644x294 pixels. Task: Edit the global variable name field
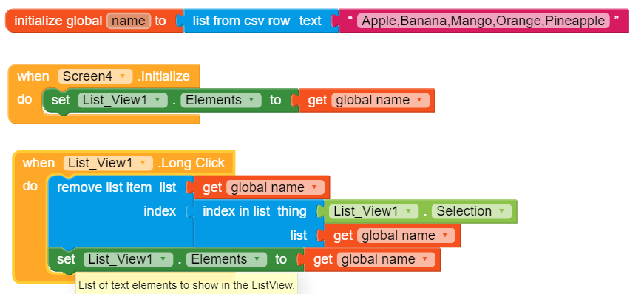pos(129,21)
